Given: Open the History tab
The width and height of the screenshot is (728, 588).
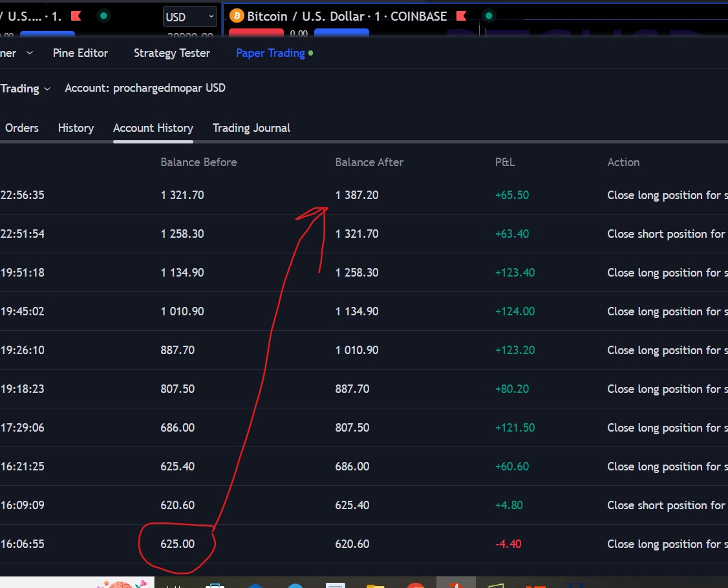Looking at the screenshot, I should (x=76, y=128).
